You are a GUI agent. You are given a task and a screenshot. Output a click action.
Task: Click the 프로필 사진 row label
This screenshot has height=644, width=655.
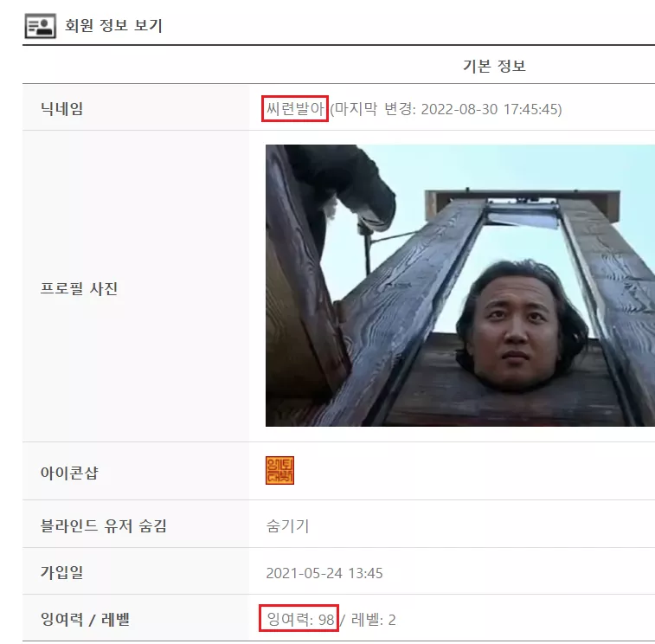click(x=79, y=288)
